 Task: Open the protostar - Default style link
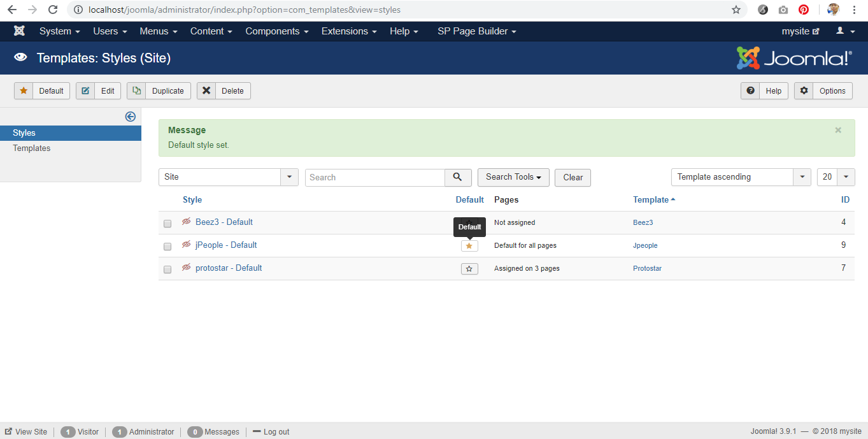click(229, 268)
